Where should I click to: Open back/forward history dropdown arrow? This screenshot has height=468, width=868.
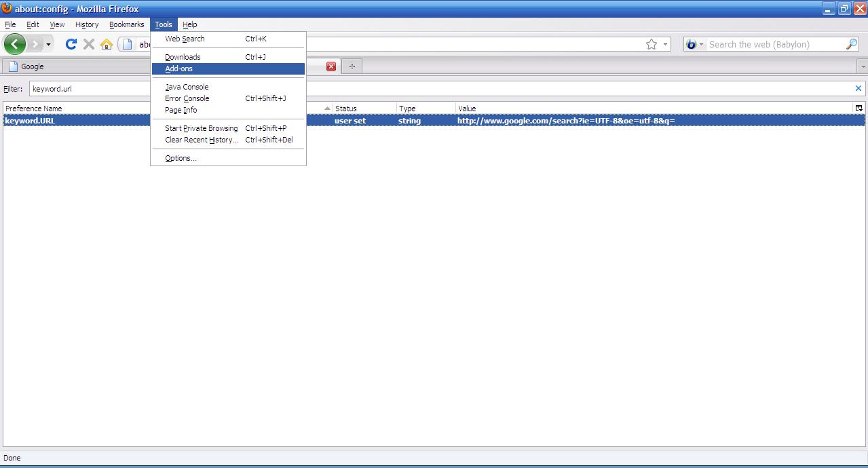(x=48, y=45)
